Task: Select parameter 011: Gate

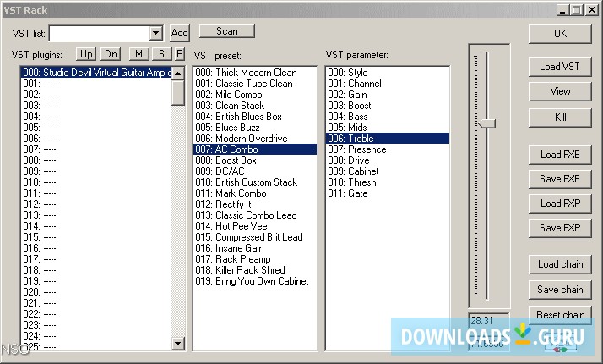Action: point(388,193)
